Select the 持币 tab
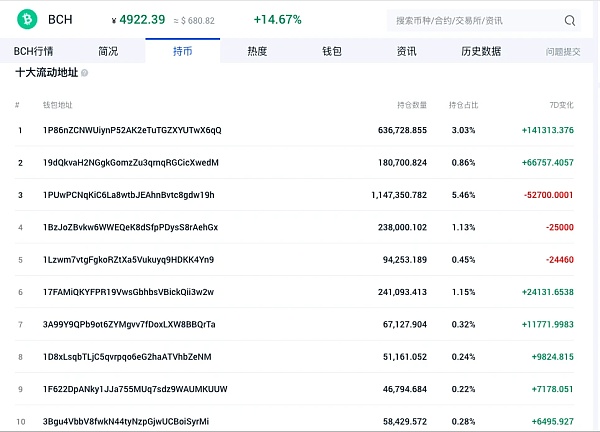Image resolution: width=600 pixels, height=432 pixels. tap(183, 51)
